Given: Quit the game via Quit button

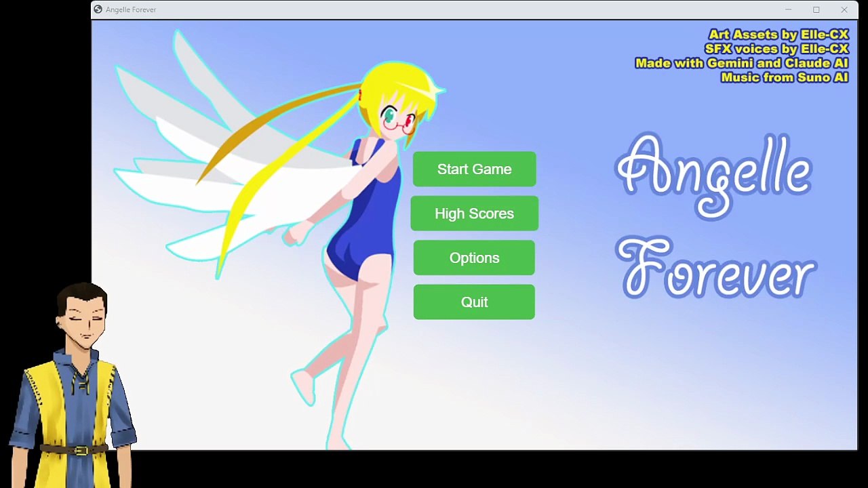Looking at the screenshot, I should pyautogui.click(x=474, y=302).
